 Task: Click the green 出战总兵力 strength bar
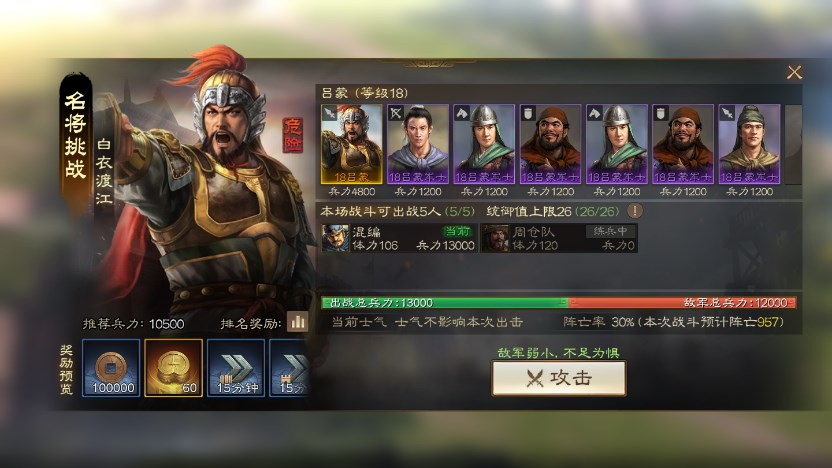[445, 302]
